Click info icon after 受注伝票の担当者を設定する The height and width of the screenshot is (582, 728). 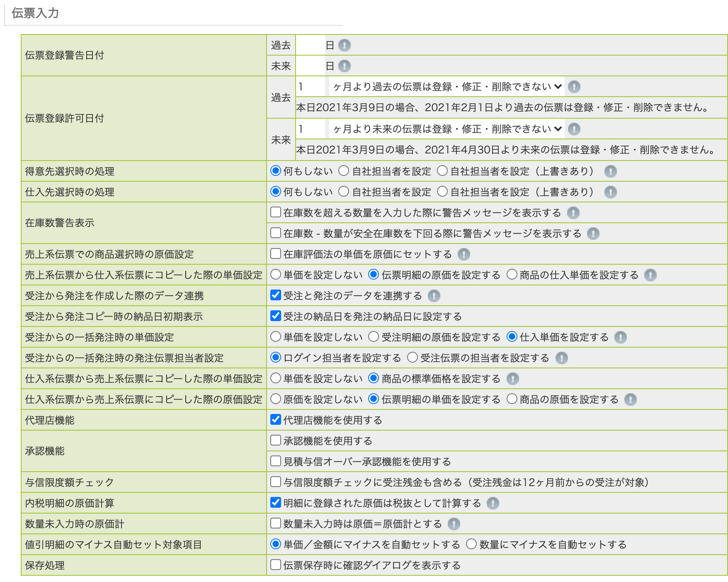pyautogui.click(x=561, y=358)
